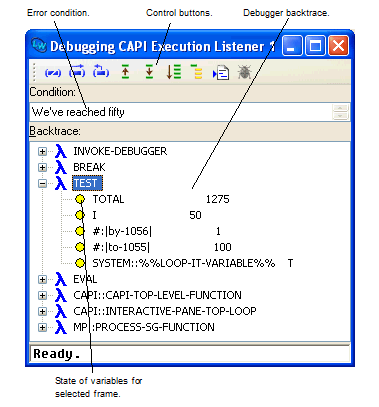This screenshot has height=407, width=379.
Task: Click the Ready. status bar
Action: coord(189,354)
